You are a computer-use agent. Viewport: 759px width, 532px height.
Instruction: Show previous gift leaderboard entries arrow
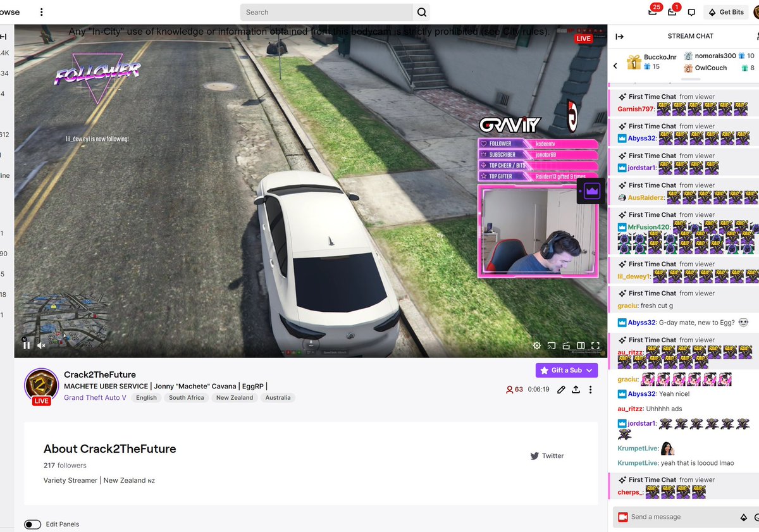coord(615,66)
